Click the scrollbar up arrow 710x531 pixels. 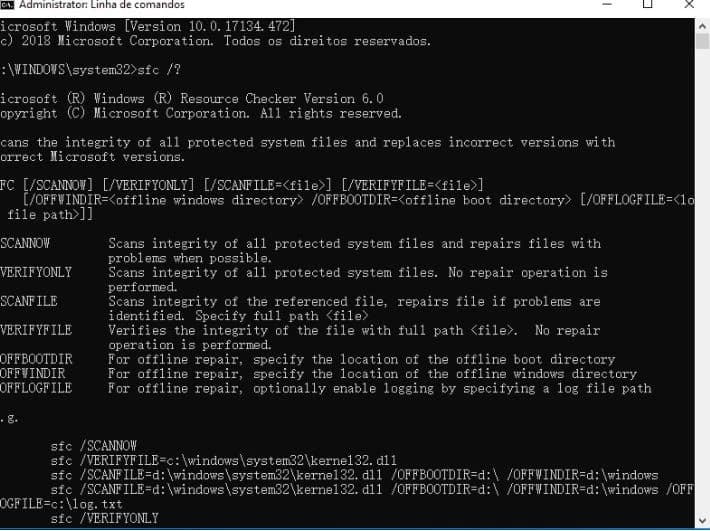point(702,26)
